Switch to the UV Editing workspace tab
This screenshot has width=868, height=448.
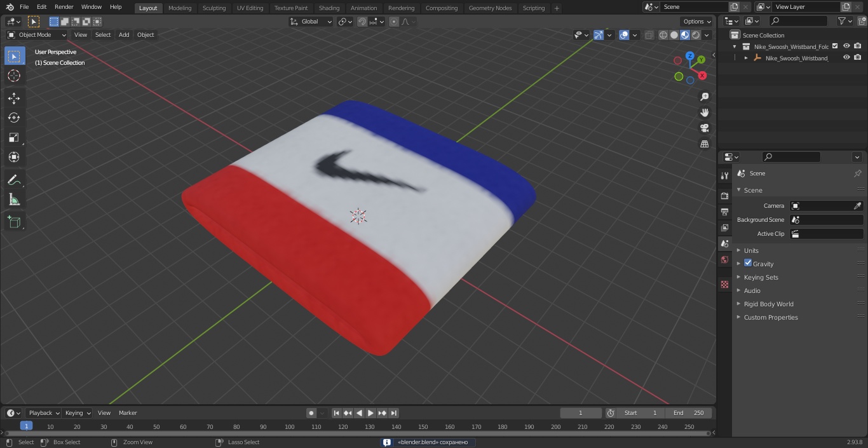[x=250, y=8]
